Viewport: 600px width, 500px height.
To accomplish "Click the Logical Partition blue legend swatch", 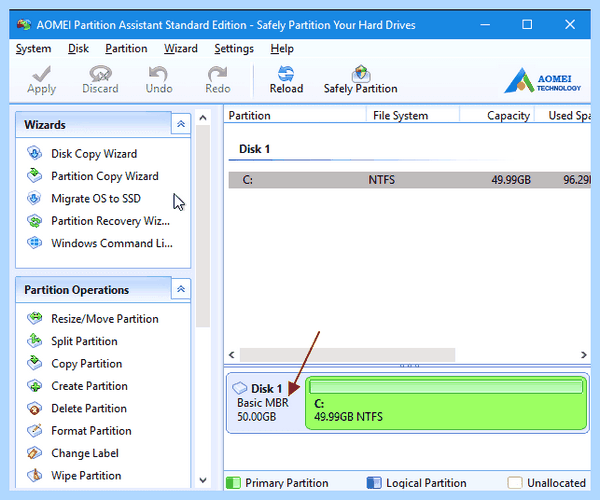I will 374,483.
